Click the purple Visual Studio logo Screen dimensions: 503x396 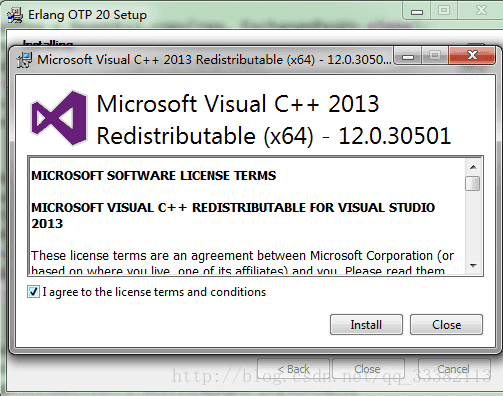[x=59, y=118]
